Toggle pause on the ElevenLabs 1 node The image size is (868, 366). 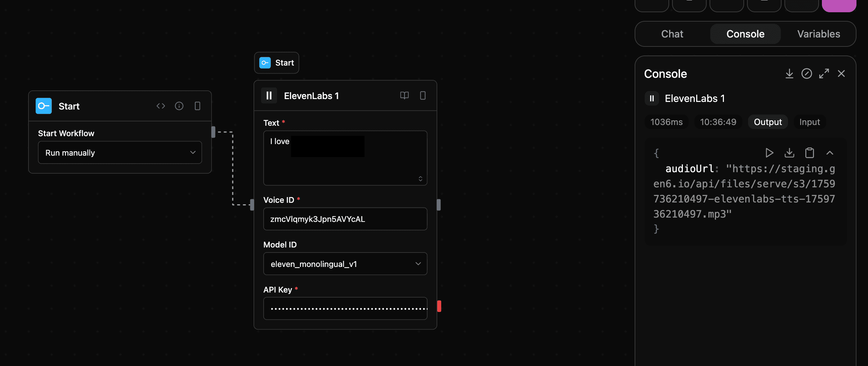(x=268, y=95)
